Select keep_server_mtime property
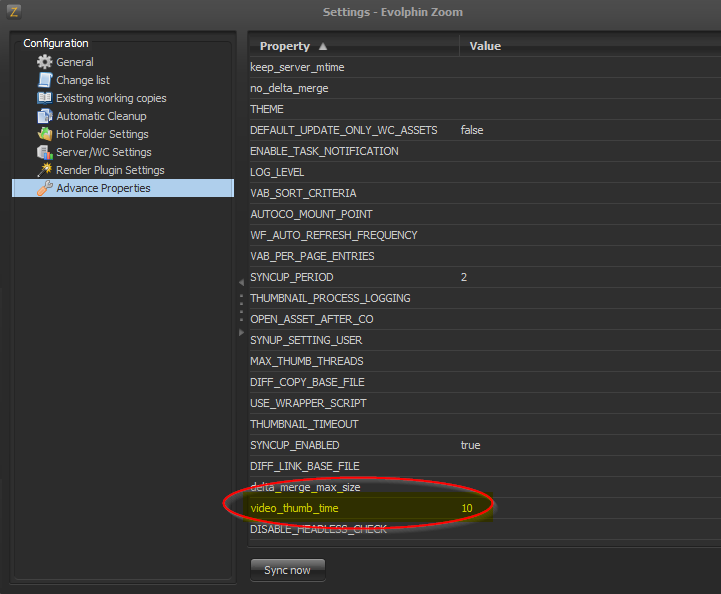 [x=297, y=67]
